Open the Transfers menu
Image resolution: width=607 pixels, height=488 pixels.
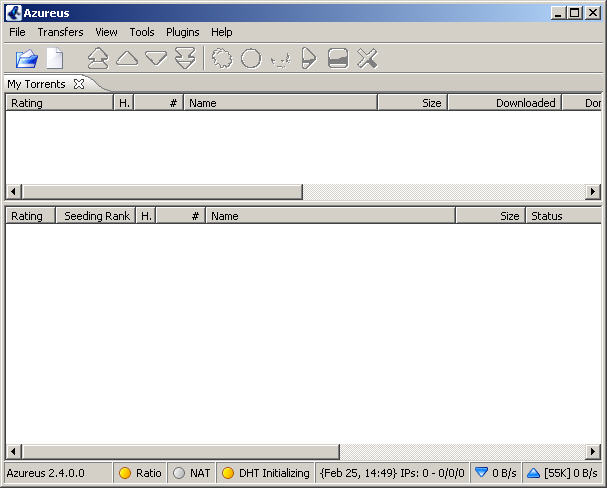(x=60, y=32)
